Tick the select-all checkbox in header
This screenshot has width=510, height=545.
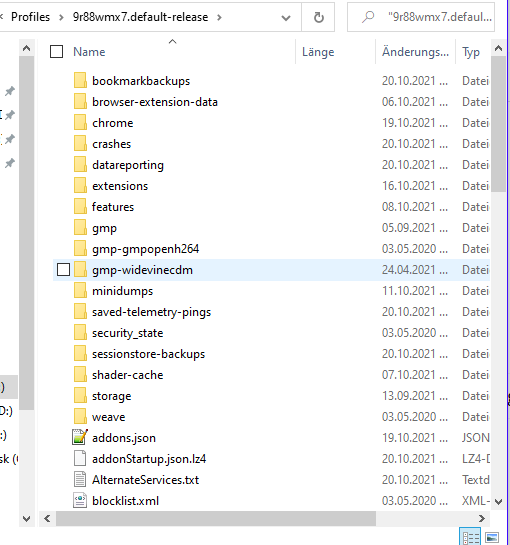tap(56, 52)
